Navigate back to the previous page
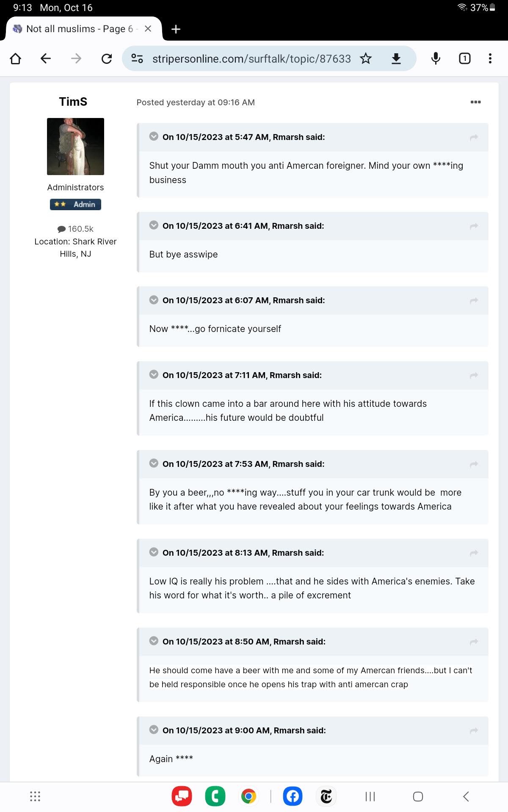 pyautogui.click(x=46, y=58)
